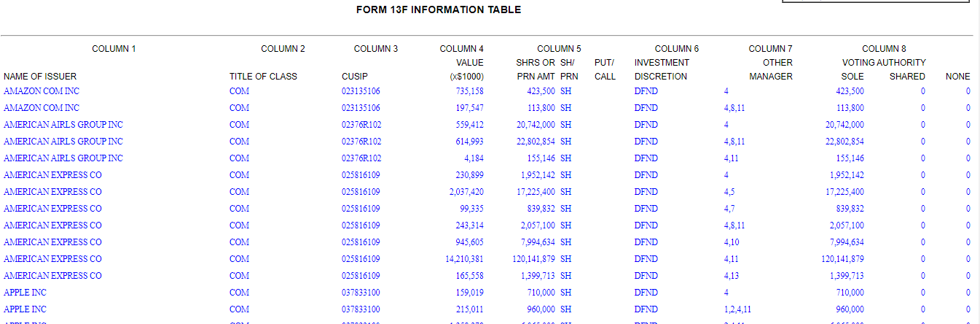The image size is (980, 324).
Task: Click SOLE voting cell 20,742,000
Action: [844, 125]
